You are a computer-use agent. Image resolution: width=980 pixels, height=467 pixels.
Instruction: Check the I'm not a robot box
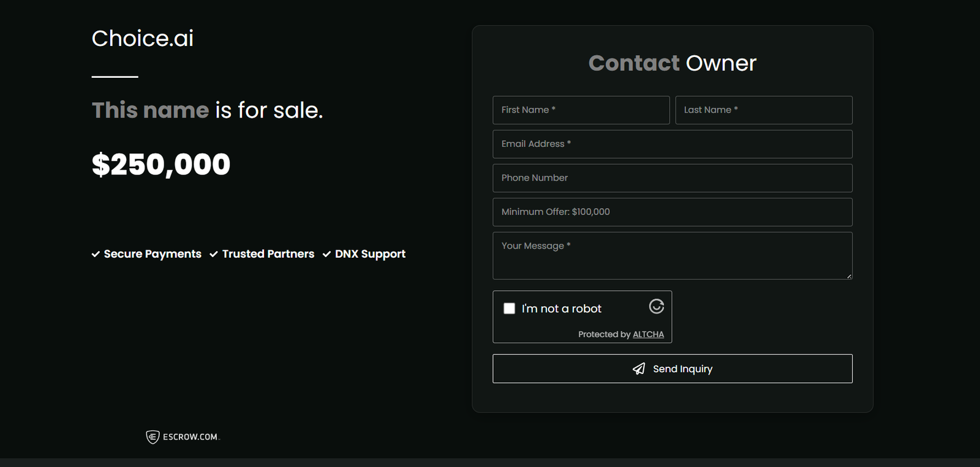[x=509, y=308]
